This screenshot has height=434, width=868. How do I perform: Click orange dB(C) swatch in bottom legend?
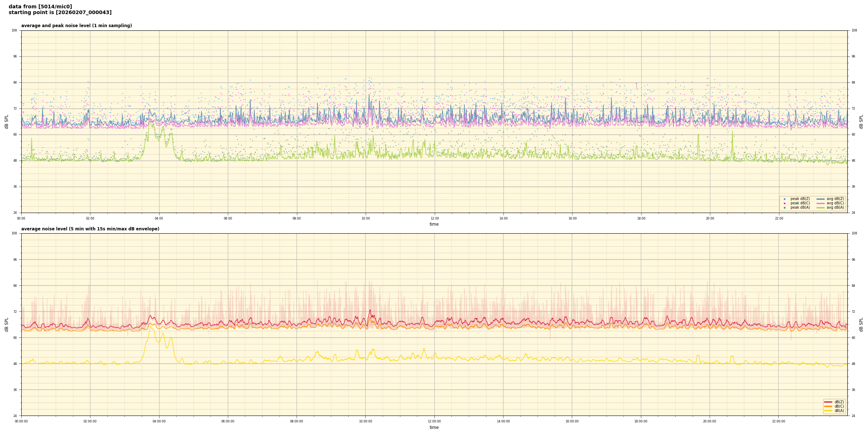click(x=828, y=406)
